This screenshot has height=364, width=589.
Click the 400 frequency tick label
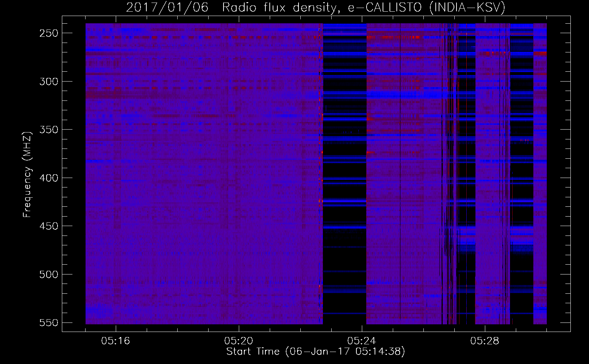[49, 178]
